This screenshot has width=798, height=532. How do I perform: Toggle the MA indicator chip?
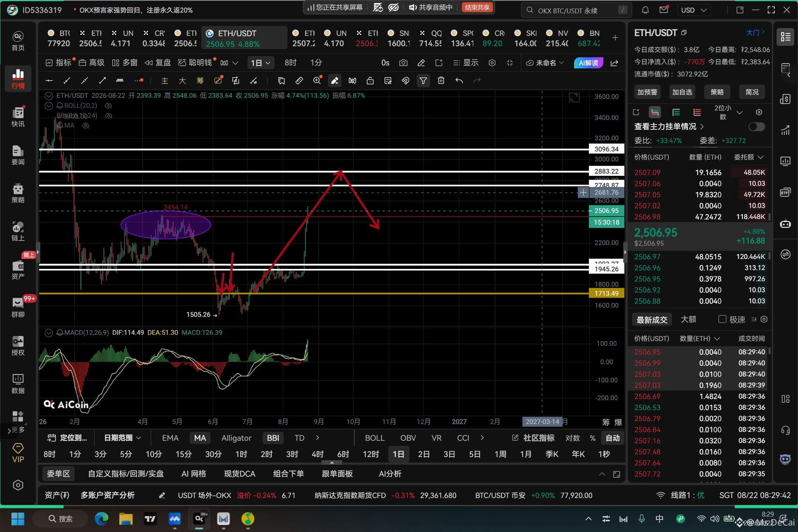(200, 438)
